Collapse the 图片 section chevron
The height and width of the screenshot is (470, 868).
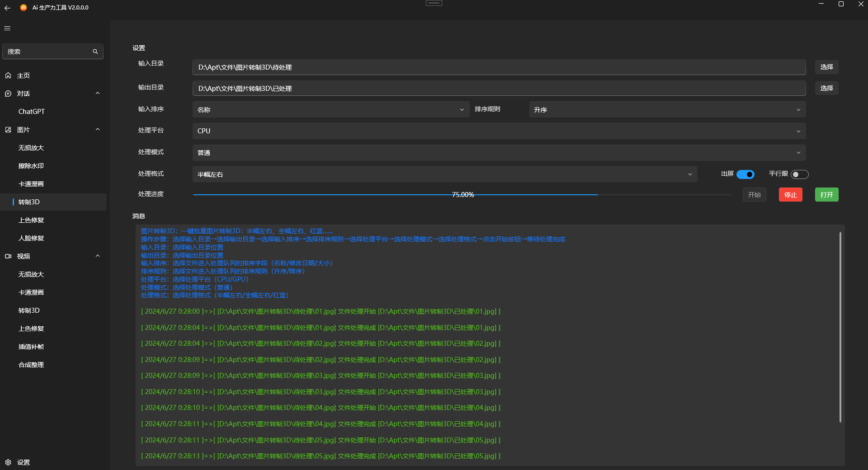pos(98,130)
